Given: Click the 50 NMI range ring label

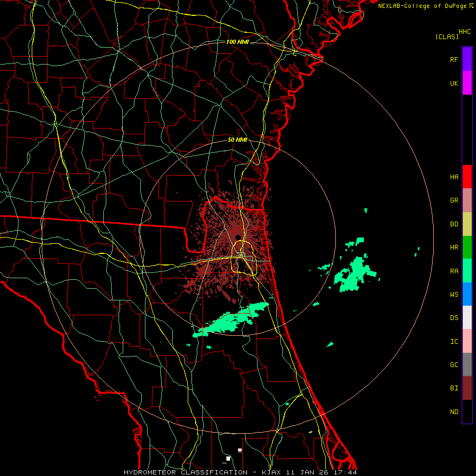Looking at the screenshot, I should click(237, 140).
